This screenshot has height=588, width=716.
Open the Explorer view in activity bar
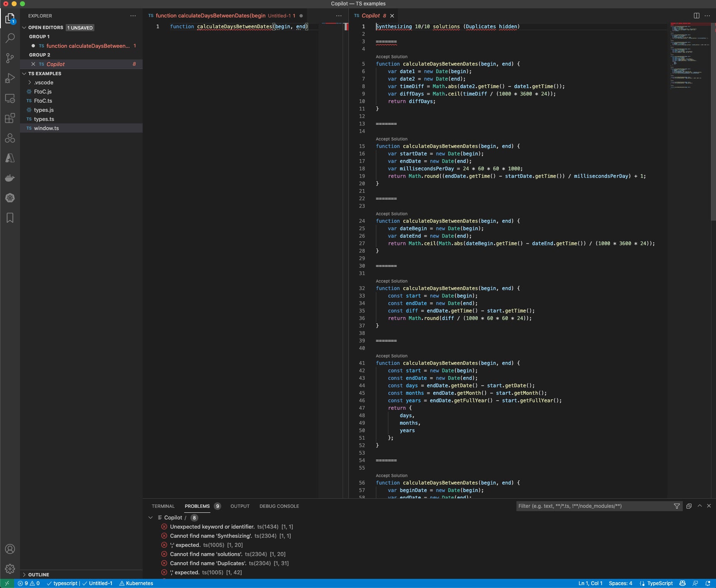10,18
